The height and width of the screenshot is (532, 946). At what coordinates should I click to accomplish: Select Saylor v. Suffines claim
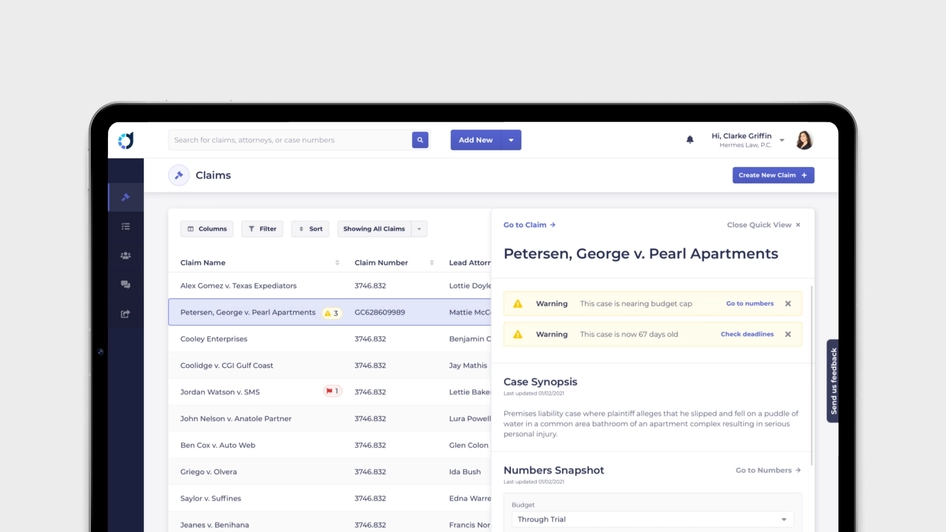(x=211, y=498)
